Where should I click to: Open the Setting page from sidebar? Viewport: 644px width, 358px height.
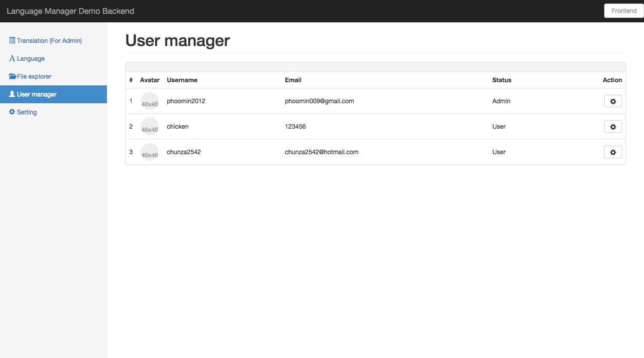27,112
